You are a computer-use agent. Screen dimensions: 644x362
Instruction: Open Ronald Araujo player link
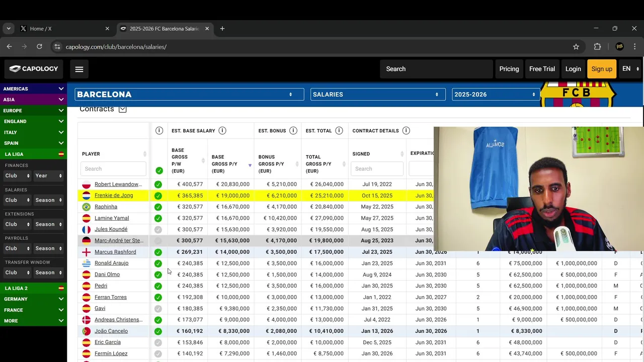[111, 263]
